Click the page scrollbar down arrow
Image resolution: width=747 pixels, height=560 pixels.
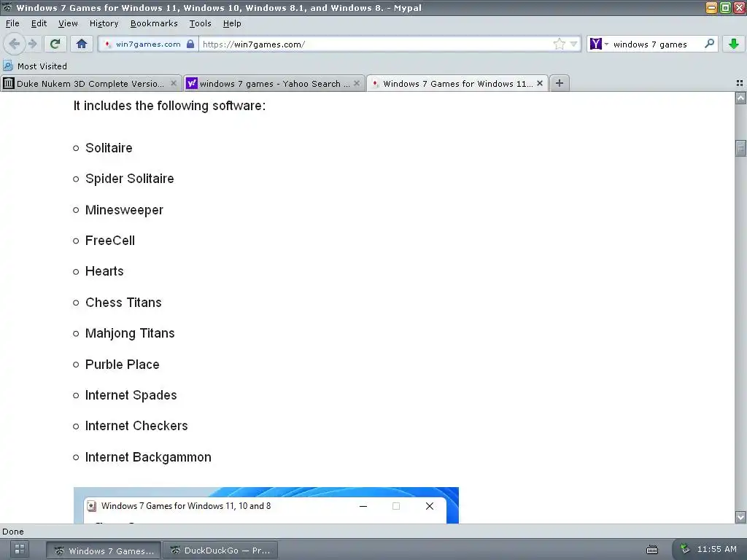pos(740,517)
